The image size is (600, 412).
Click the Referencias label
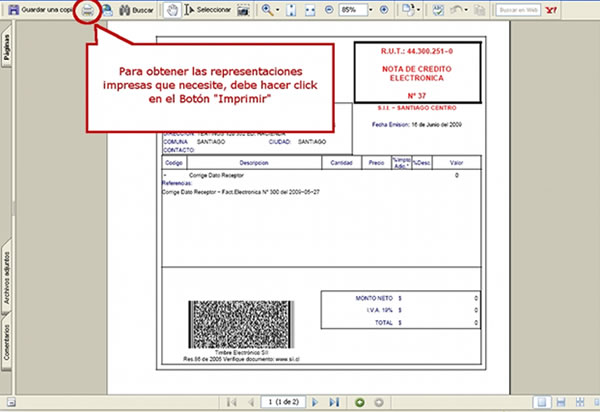(x=177, y=183)
